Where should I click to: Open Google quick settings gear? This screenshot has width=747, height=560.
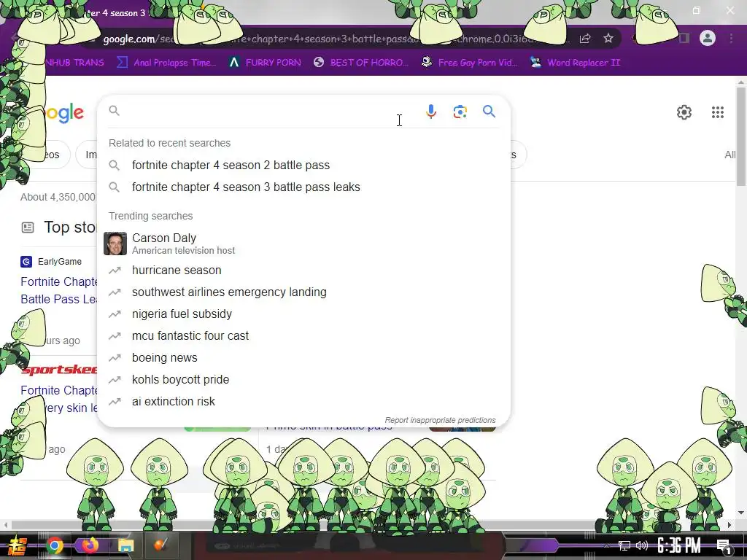[x=684, y=112]
